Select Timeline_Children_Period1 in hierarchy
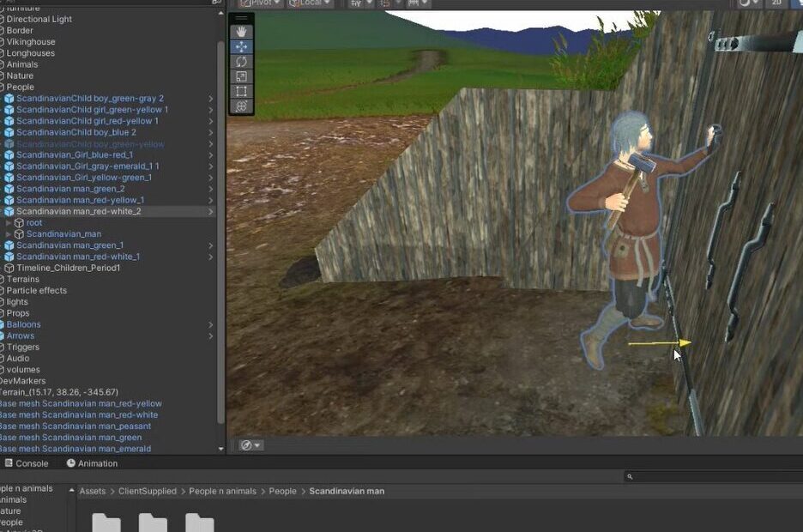The height and width of the screenshot is (532, 803). (68, 268)
